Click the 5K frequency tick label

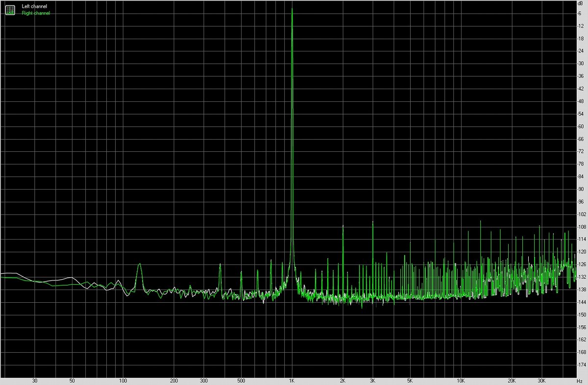pos(410,380)
